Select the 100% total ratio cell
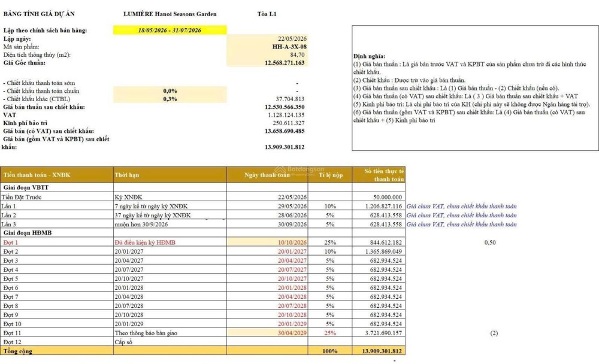599x364 pixels. pos(330,351)
